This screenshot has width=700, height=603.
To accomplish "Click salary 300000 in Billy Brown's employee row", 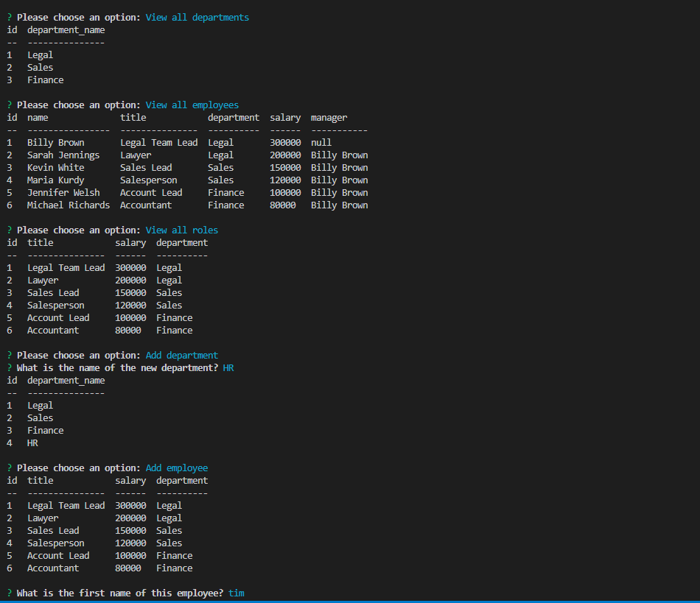I will point(285,143).
